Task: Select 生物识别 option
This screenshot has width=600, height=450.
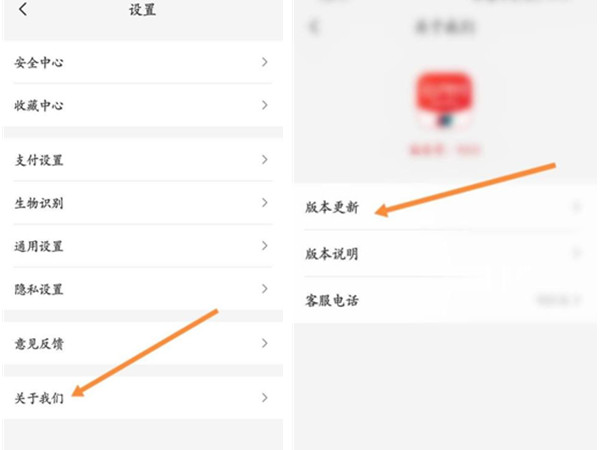Action: pos(143,203)
